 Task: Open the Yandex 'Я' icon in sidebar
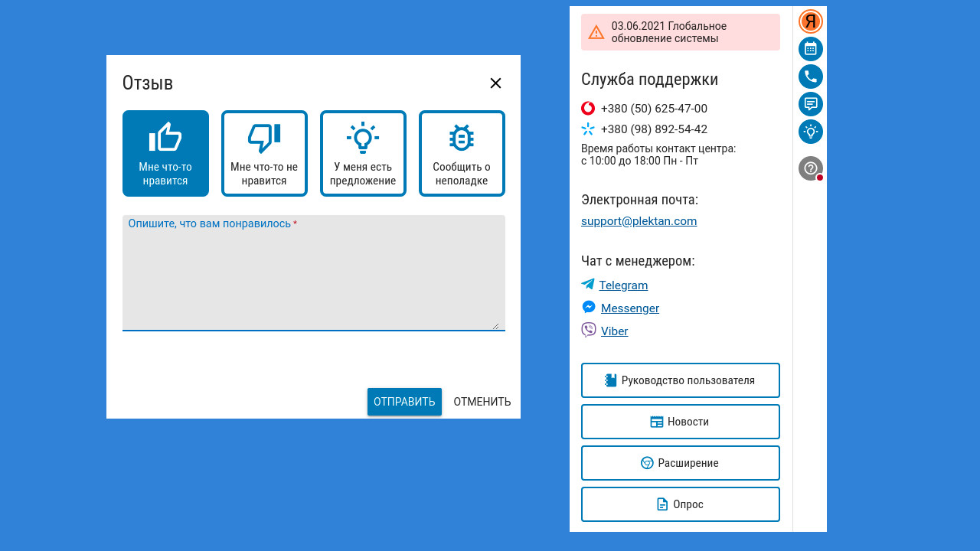point(810,21)
